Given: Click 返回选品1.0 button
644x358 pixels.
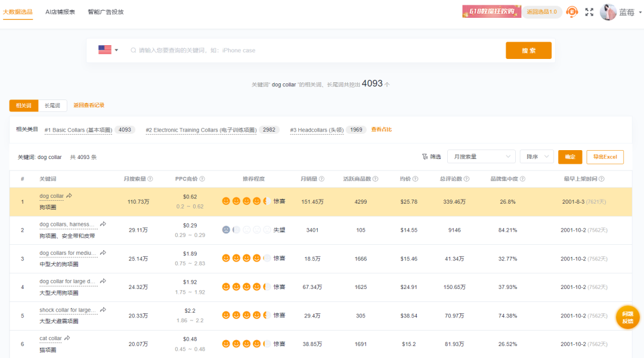Looking at the screenshot, I should pyautogui.click(x=541, y=12).
